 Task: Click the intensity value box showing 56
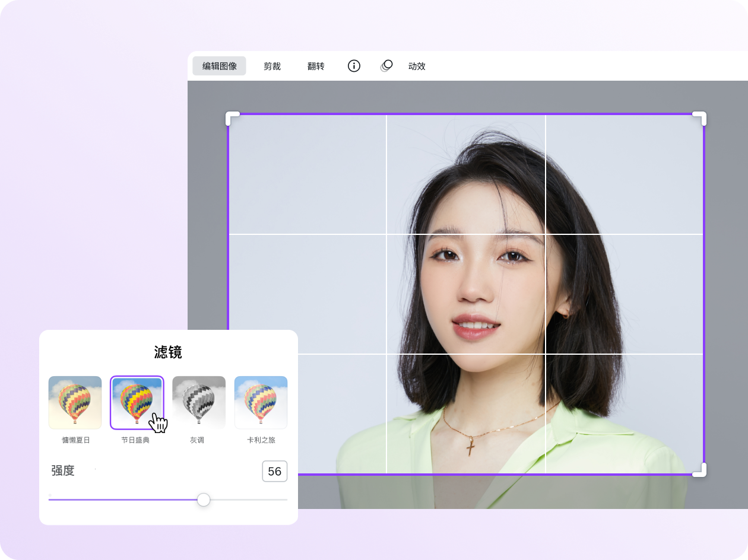point(274,471)
